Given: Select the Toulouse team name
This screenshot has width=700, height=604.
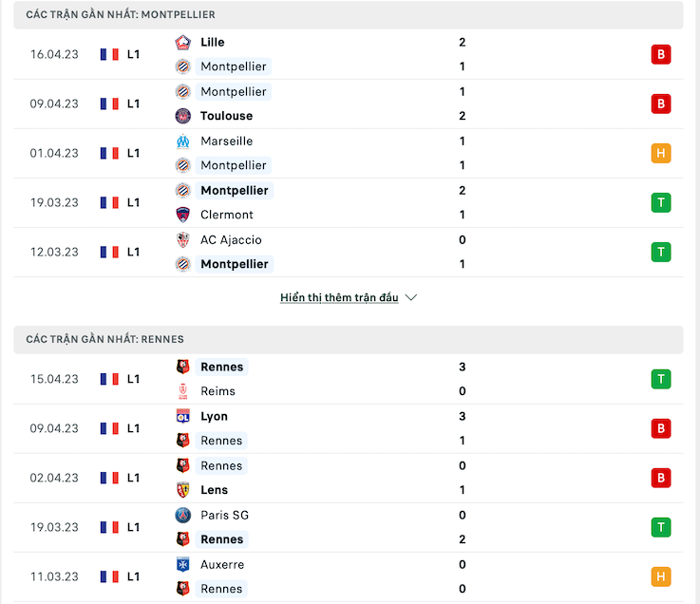Looking at the screenshot, I should click(x=226, y=116).
